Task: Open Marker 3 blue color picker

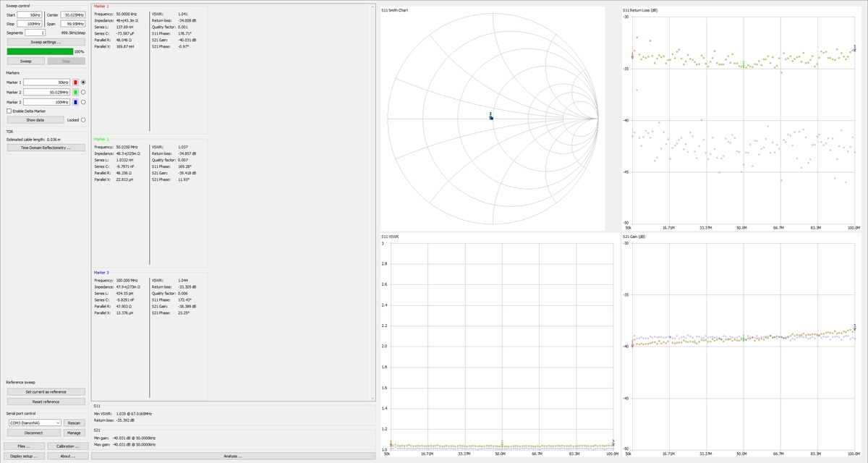Action: 75,102
